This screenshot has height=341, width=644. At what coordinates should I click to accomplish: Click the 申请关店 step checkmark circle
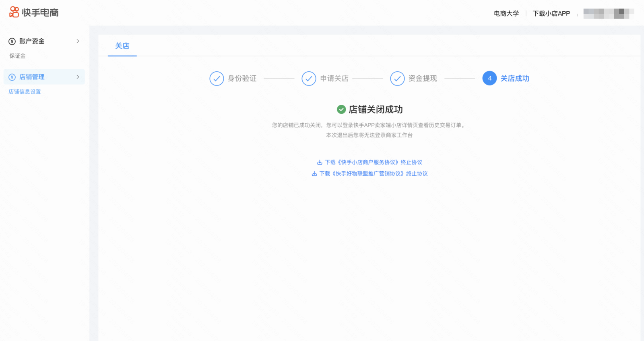point(309,79)
